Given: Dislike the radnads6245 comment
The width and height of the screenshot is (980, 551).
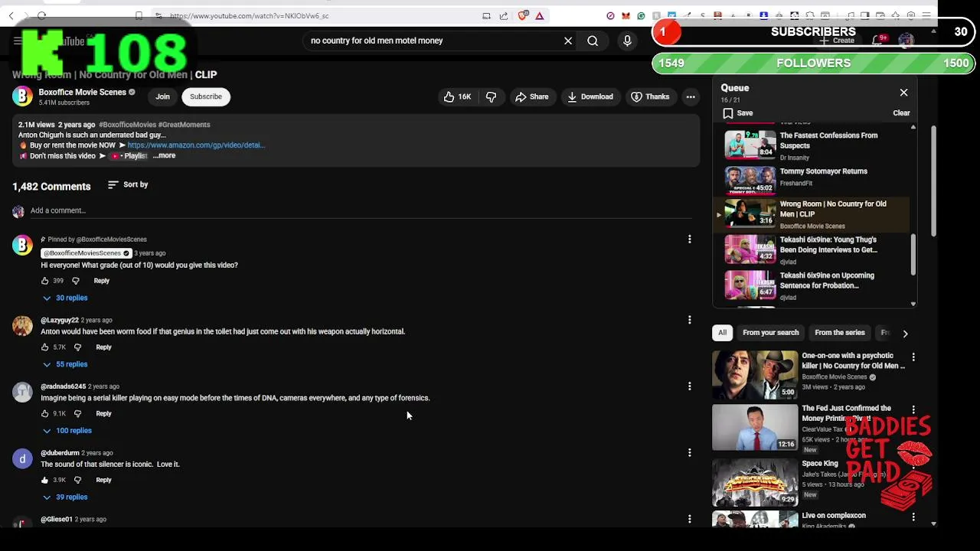Looking at the screenshot, I should tap(77, 414).
